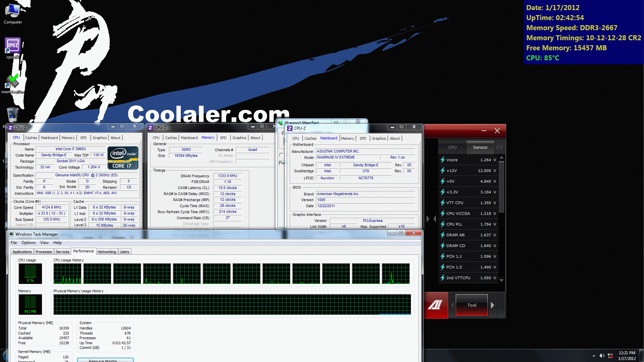Open Graphics tab in CPU-Z Memory window
644x362 pixels.
pyautogui.click(x=239, y=138)
